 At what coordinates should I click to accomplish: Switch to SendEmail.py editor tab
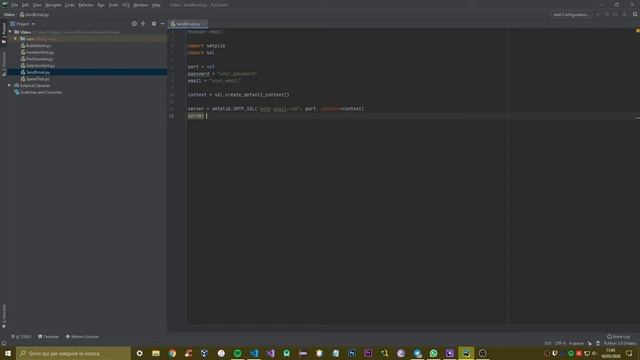click(x=187, y=24)
